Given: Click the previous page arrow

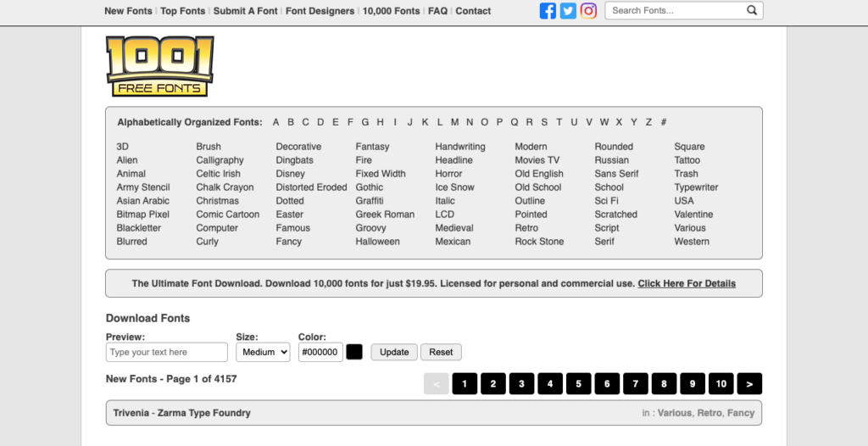Looking at the screenshot, I should pos(437,383).
